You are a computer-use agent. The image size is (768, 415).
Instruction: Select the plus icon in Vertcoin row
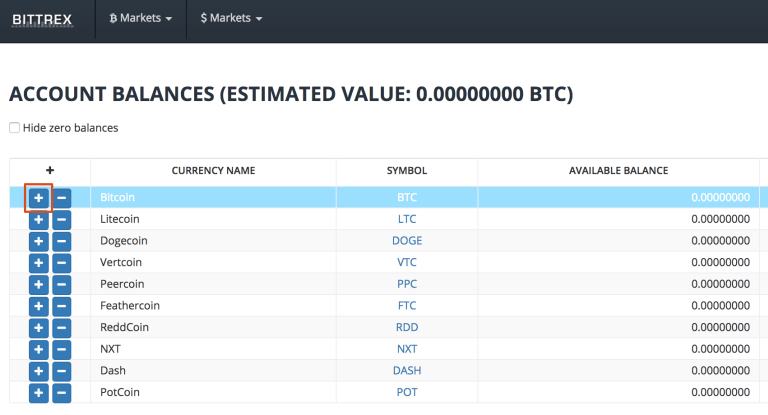pyautogui.click(x=39, y=263)
